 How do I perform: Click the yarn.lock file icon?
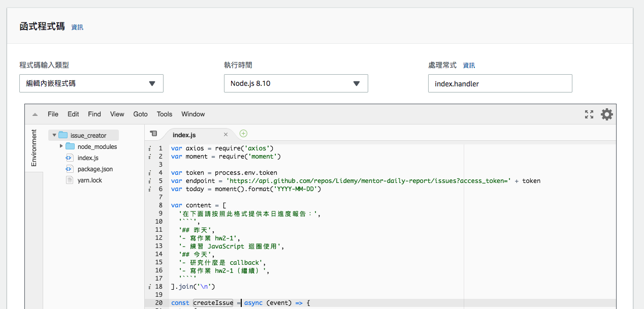pos(70,180)
